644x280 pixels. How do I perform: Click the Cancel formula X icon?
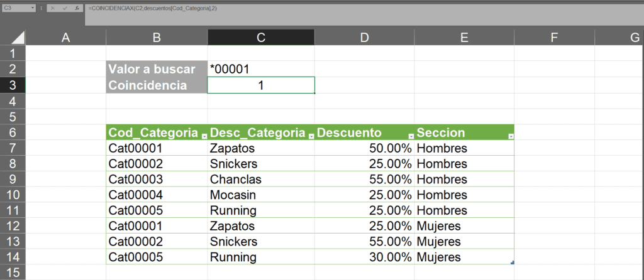[53, 8]
